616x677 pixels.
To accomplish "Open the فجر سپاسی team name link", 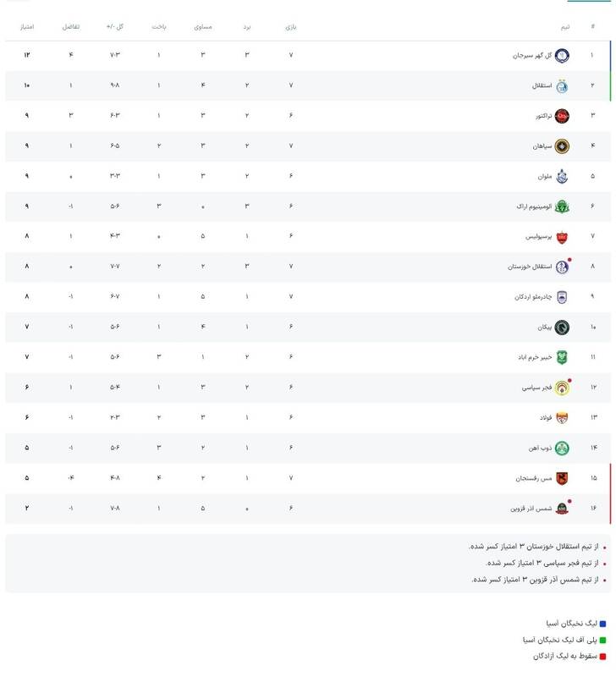I will click(536, 388).
